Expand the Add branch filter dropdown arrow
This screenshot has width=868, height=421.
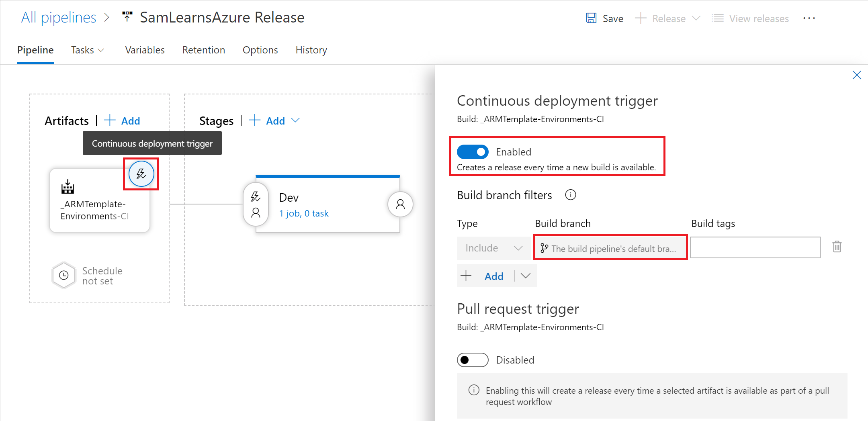pos(525,276)
